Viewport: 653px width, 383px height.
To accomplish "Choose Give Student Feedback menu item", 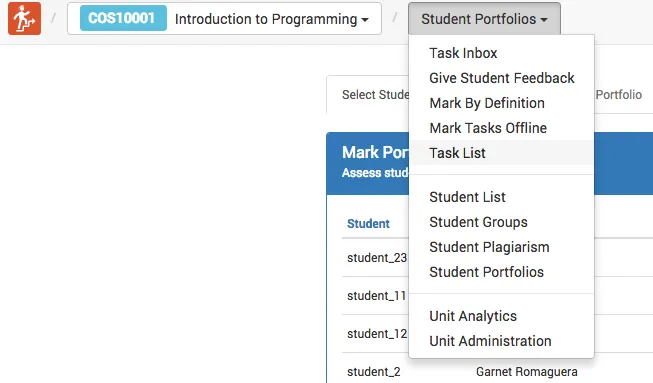I will click(x=501, y=78).
